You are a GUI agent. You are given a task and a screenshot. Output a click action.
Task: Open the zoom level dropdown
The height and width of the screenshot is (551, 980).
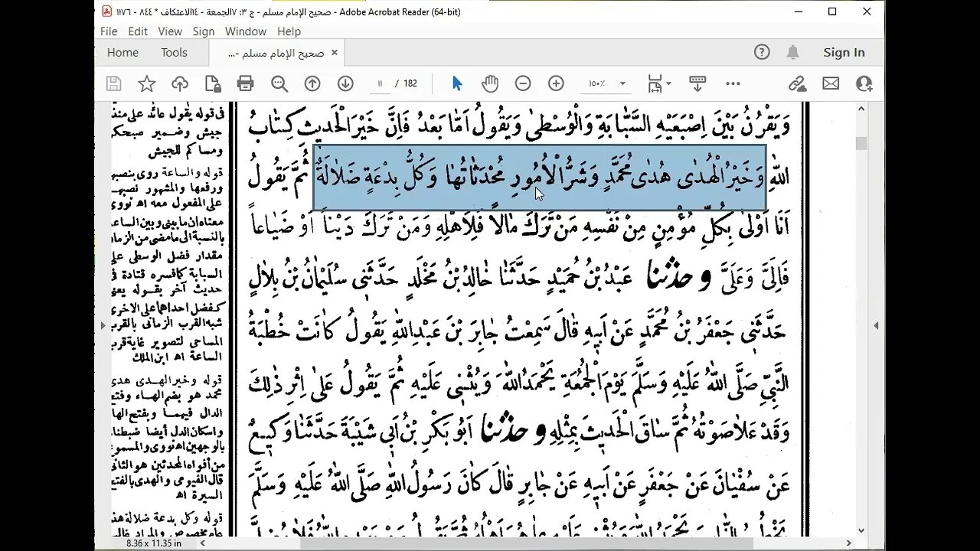pyautogui.click(x=622, y=83)
